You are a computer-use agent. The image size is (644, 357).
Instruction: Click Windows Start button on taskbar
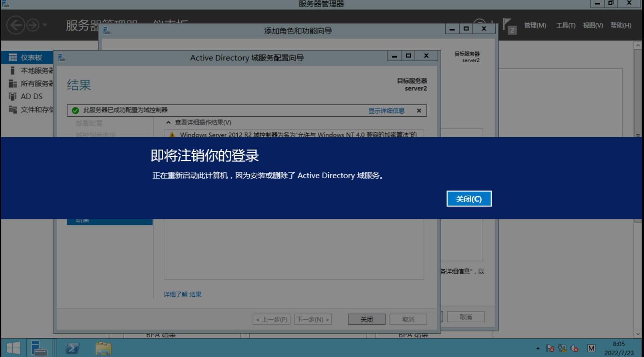[x=13, y=348]
